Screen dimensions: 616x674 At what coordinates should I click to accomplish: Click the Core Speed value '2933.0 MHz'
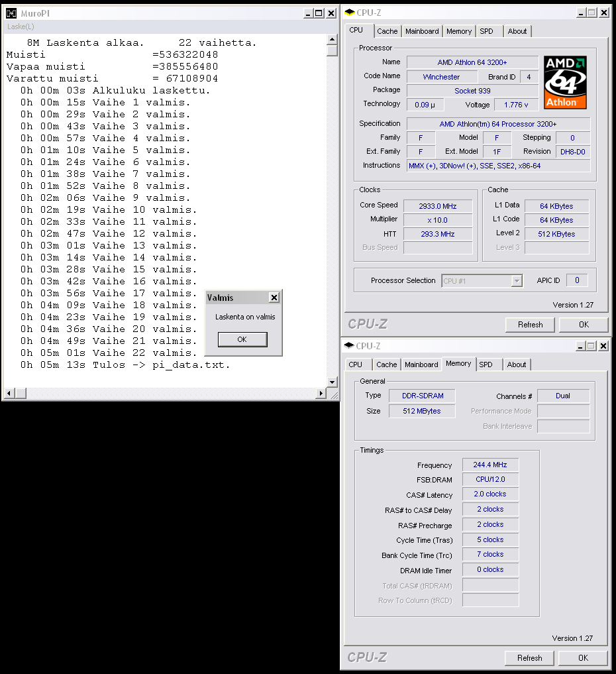438,206
